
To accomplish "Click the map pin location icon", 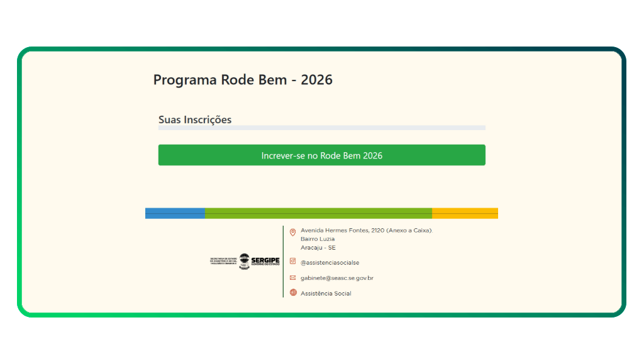I will [292, 233].
